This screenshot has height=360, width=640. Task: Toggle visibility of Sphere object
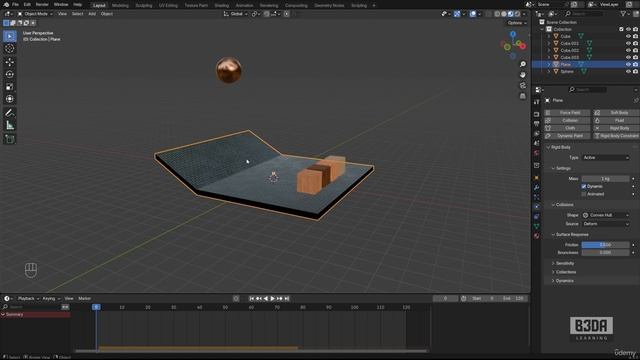click(628, 71)
